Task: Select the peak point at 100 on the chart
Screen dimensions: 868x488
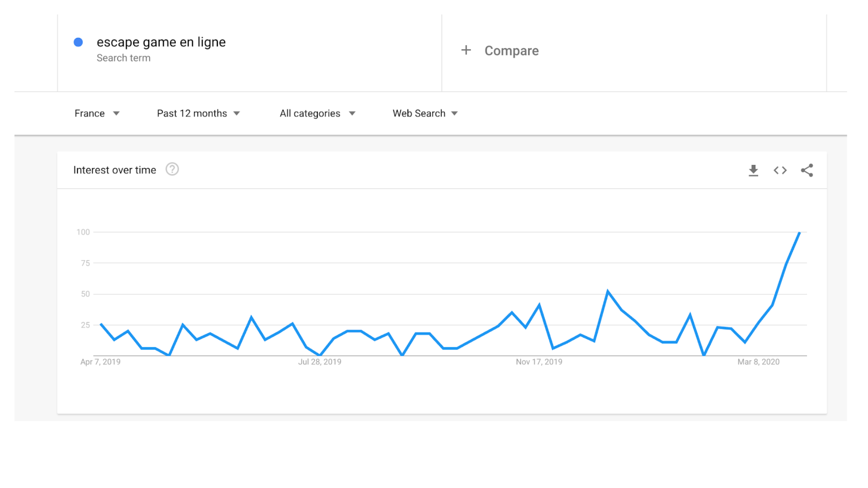Action: pos(799,233)
